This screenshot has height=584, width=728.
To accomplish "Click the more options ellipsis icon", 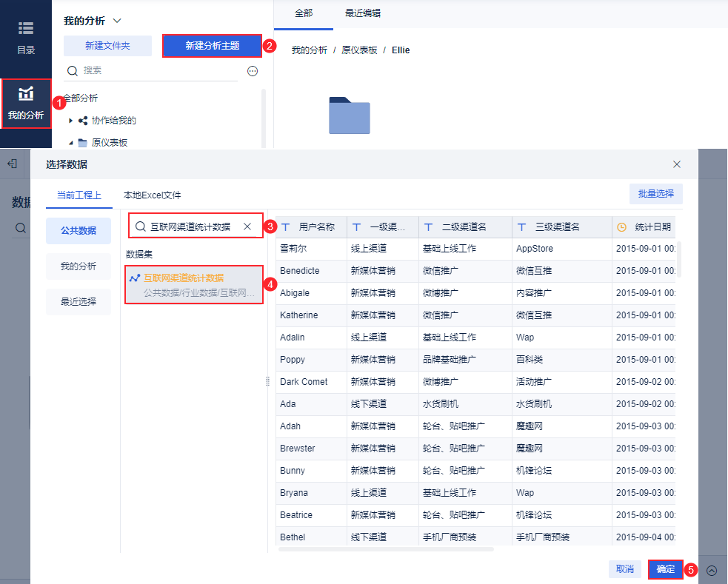I will pos(253,71).
